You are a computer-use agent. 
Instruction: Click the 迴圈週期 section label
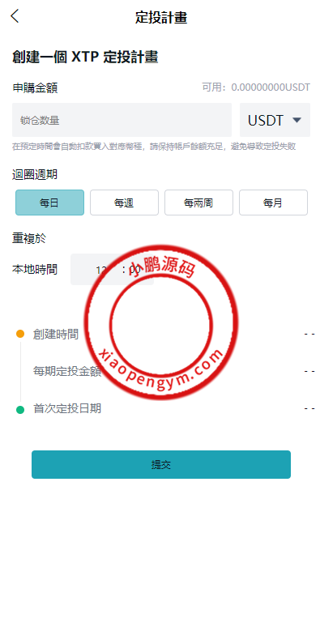35,174
